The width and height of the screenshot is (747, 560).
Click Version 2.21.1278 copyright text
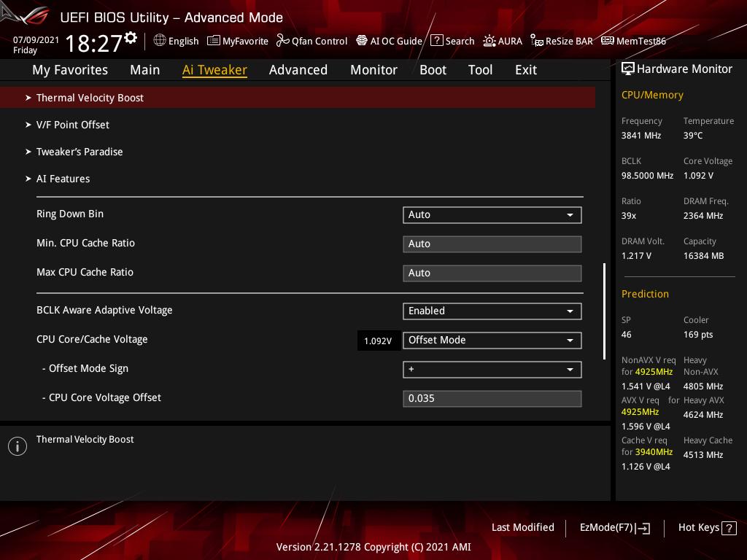pos(373,547)
